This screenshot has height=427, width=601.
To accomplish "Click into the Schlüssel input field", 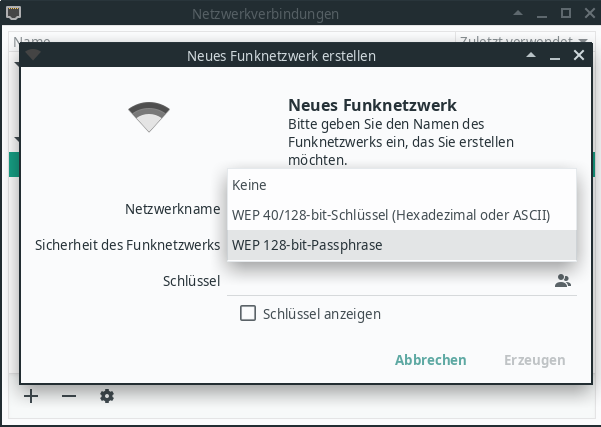I will [x=390, y=281].
